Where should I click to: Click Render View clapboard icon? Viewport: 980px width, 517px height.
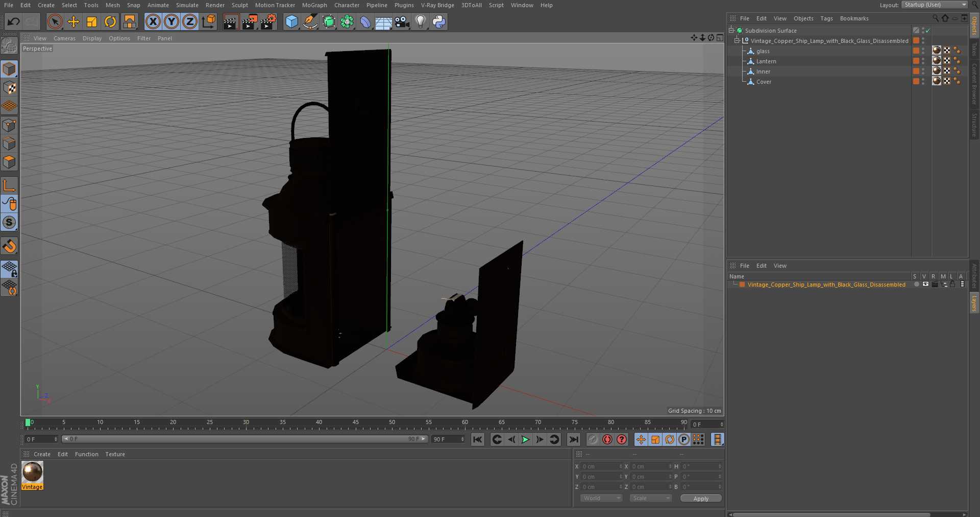[x=231, y=21]
